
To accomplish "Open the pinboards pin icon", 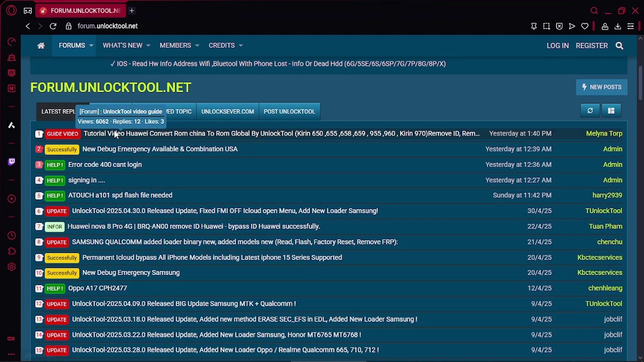I will pyautogui.click(x=534, y=26).
